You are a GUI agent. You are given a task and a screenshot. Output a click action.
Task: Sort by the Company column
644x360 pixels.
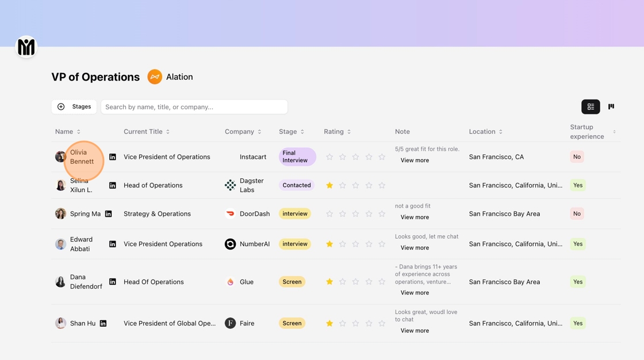click(243, 132)
